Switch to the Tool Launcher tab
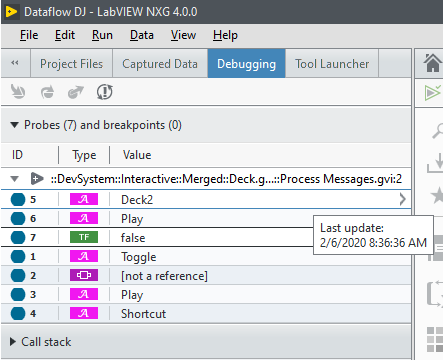This screenshot has height=360, width=443. [x=332, y=63]
